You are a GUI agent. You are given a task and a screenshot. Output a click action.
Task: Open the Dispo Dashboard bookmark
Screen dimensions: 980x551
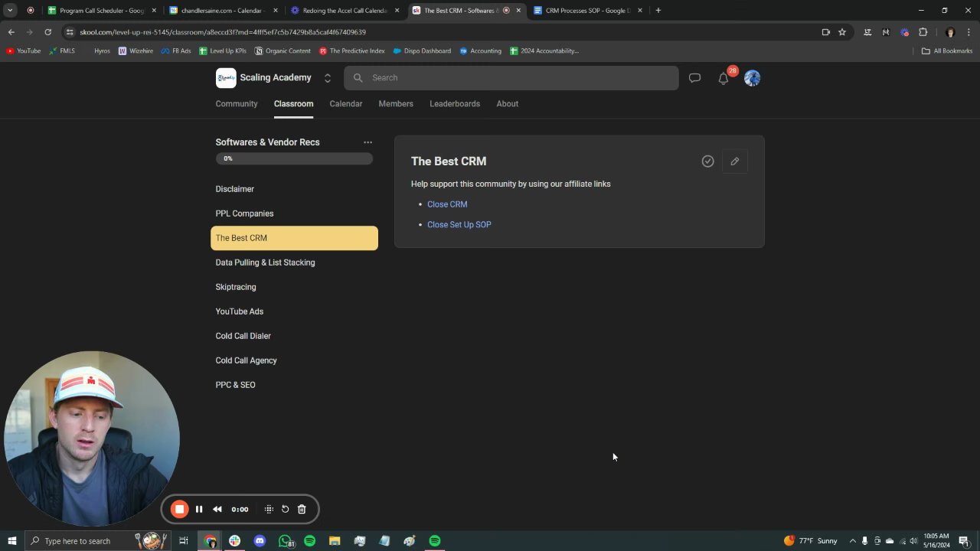tap(421, 51)
